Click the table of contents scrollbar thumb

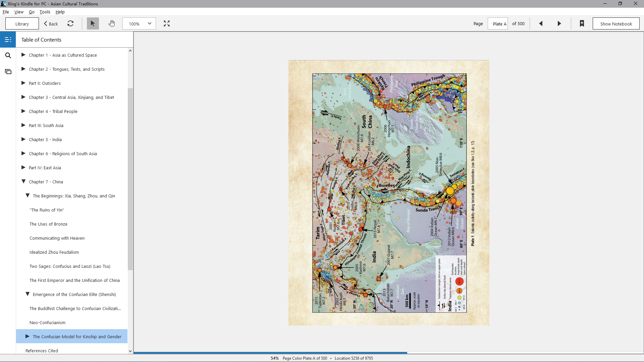(x=130, y=179)
